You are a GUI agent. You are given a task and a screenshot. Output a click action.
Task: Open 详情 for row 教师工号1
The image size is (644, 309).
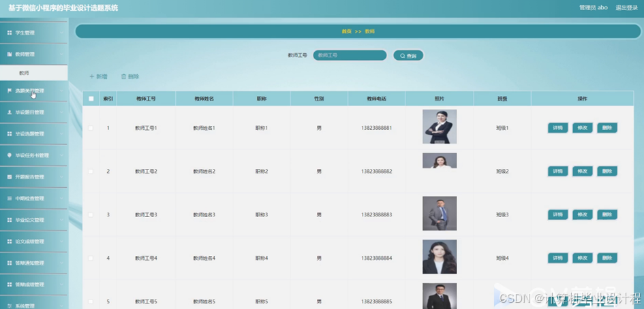(x=557, y=128)
